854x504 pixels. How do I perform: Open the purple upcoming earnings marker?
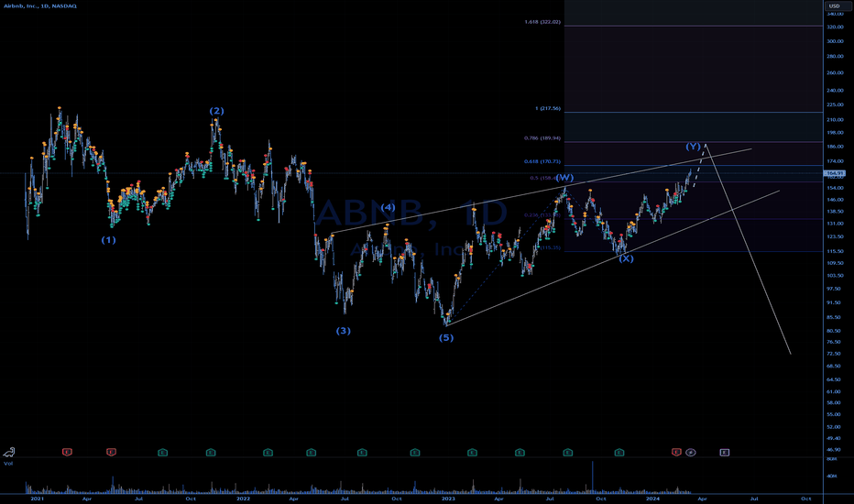click(725, 453)
